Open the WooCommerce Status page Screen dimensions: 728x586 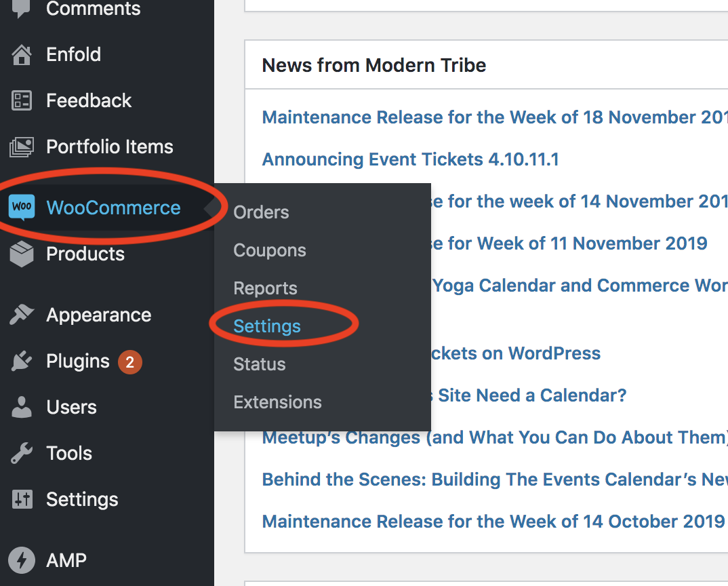tap(259, 364)
